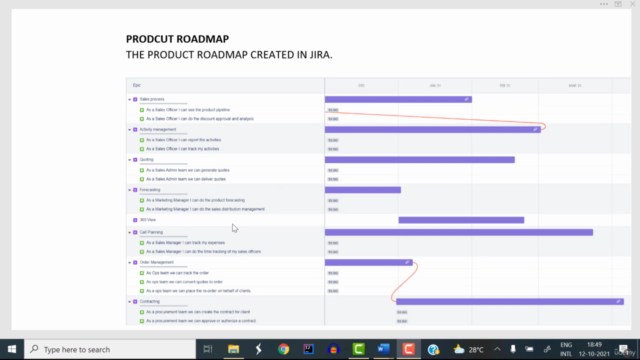Viewport: 640px width, 360px height.
Task: Click green story icon for 'report the activities'
Action: [142, 140]
